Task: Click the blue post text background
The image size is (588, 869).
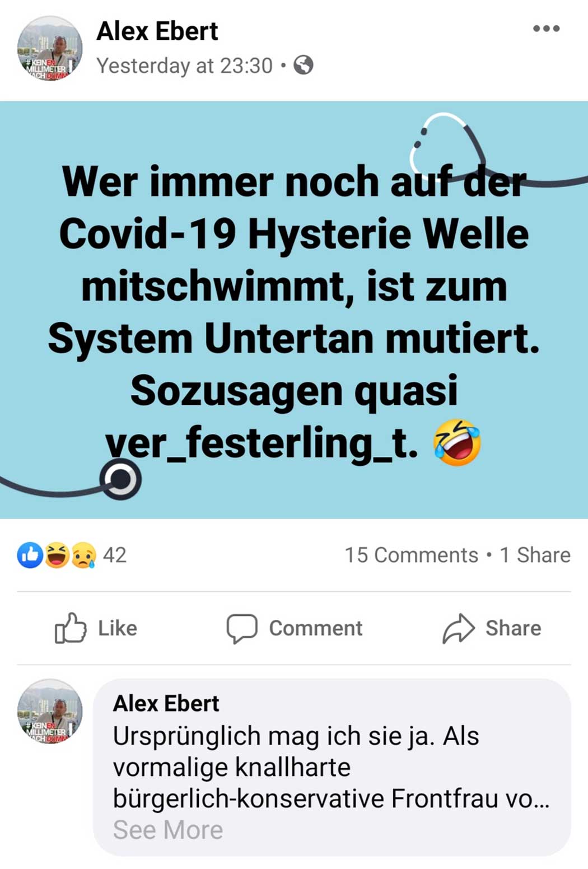Action: pyautogui.click(x=294, y=310)
